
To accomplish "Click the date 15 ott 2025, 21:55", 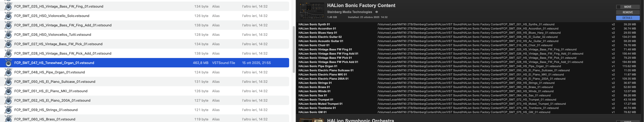I will [257, 63].
